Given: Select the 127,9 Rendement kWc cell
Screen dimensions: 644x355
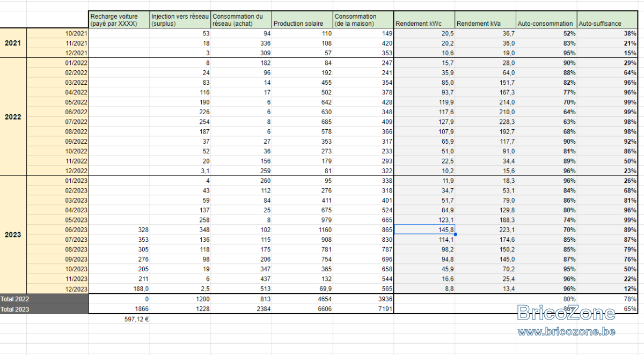Looking at the screenshot, I should [425, 122].
